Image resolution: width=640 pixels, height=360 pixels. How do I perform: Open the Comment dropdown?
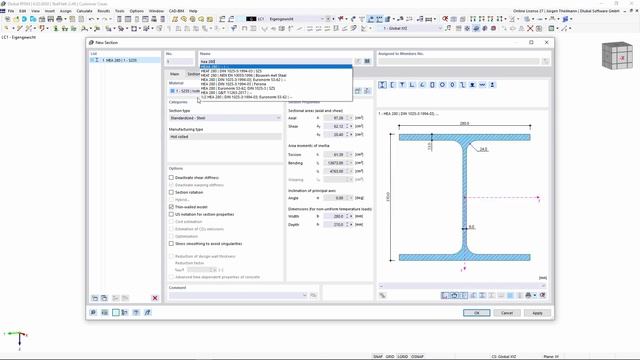click(x=238, y=295)
